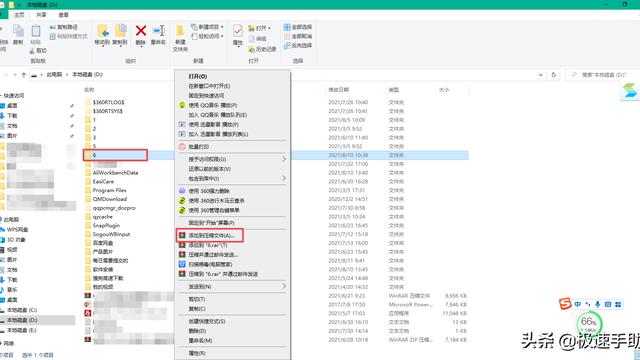Switch to the Home ribbon tab
Viewport: 640px width, 360px height.
tap(19, 15)
